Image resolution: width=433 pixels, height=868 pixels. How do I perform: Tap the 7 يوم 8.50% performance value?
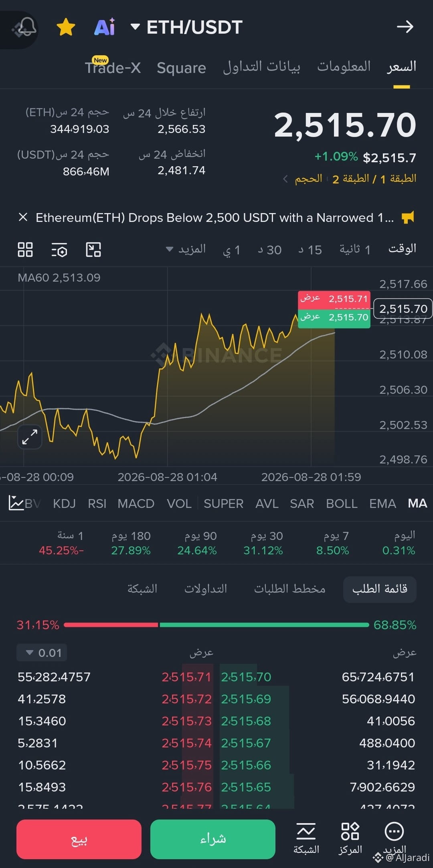tap(333, 550)
